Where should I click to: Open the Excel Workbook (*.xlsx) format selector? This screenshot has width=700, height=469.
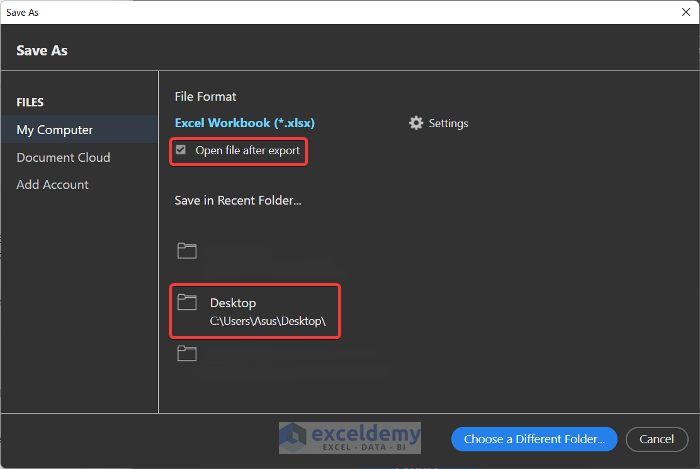click(245, 123)
